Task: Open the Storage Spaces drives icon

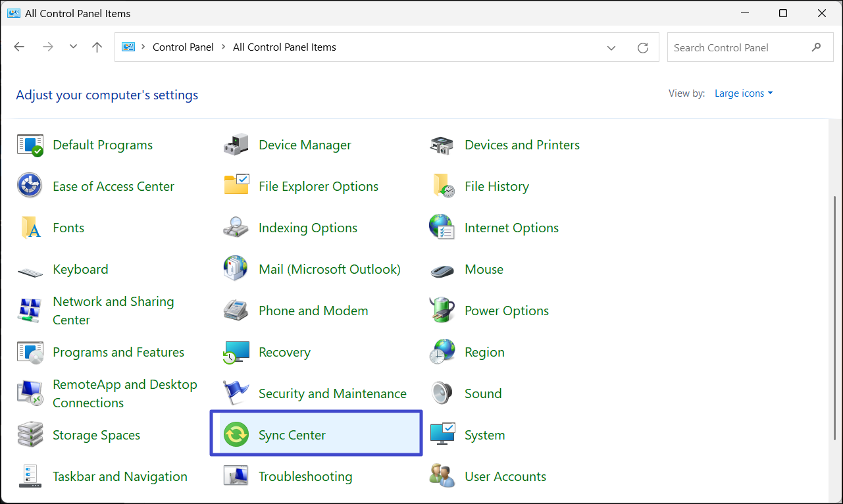Action: pos(30,435)
